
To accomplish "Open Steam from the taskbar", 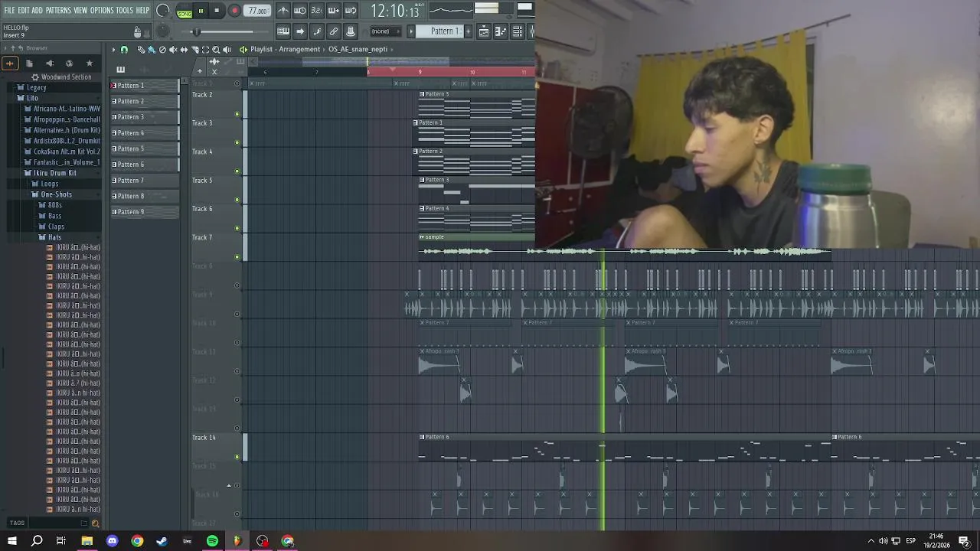I will 162,541.
